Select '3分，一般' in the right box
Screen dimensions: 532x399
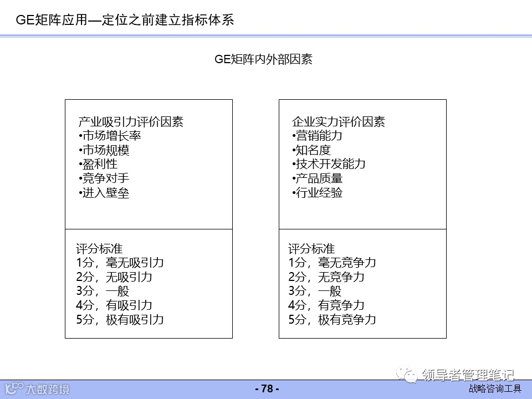click(315, 291)
